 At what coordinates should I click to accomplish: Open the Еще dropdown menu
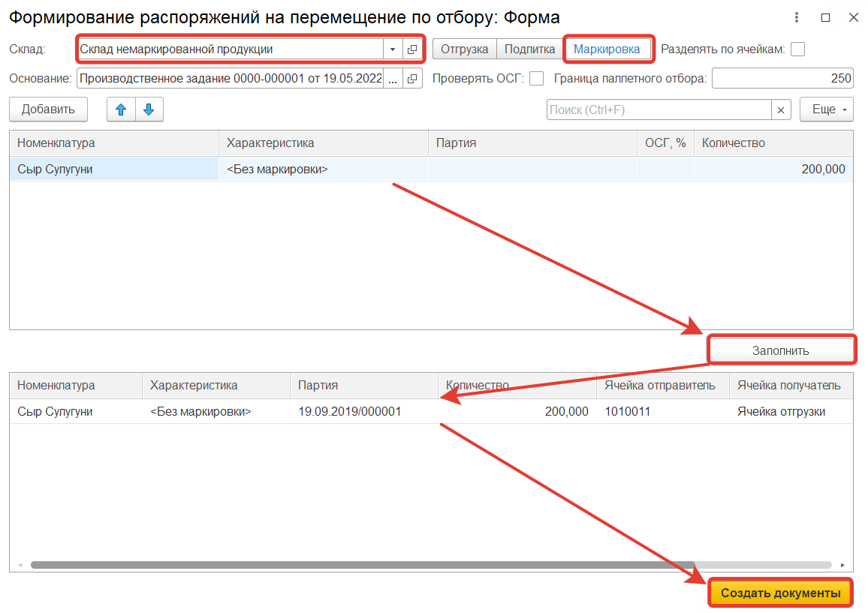pos(826,110)
